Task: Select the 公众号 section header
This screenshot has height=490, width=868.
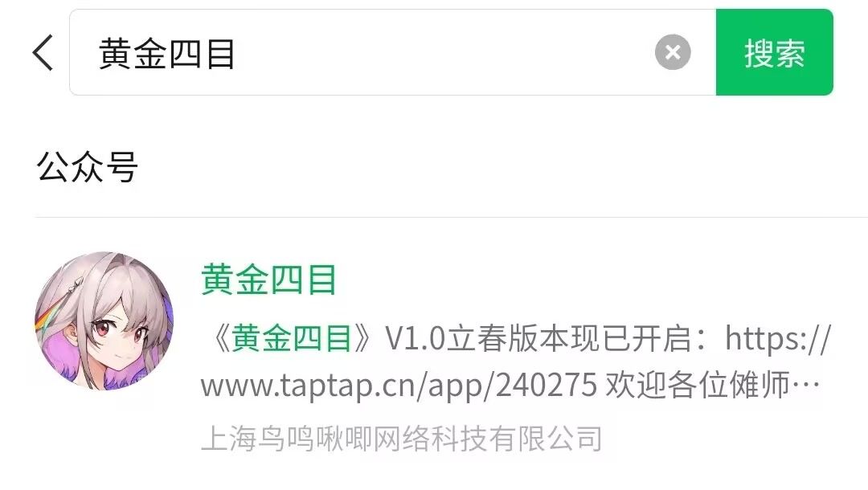Action: coord(87,166)
